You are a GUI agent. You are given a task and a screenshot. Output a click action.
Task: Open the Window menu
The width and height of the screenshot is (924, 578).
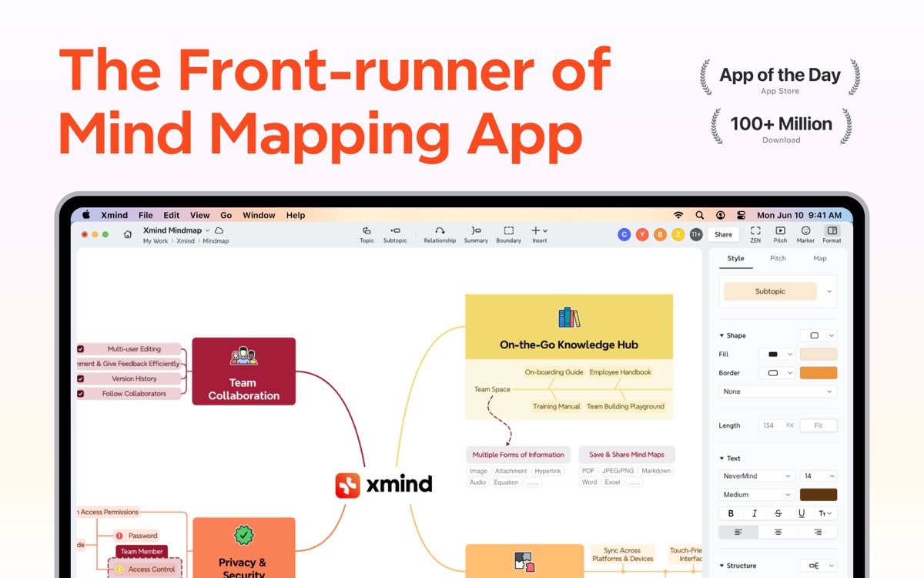pos(259,216)
